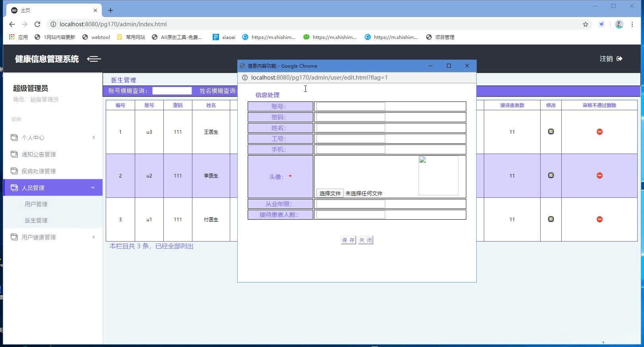Image resolution: width=644 pixels, height=347 pixels.
Task: Reload the main browser page
Action: 37,24
